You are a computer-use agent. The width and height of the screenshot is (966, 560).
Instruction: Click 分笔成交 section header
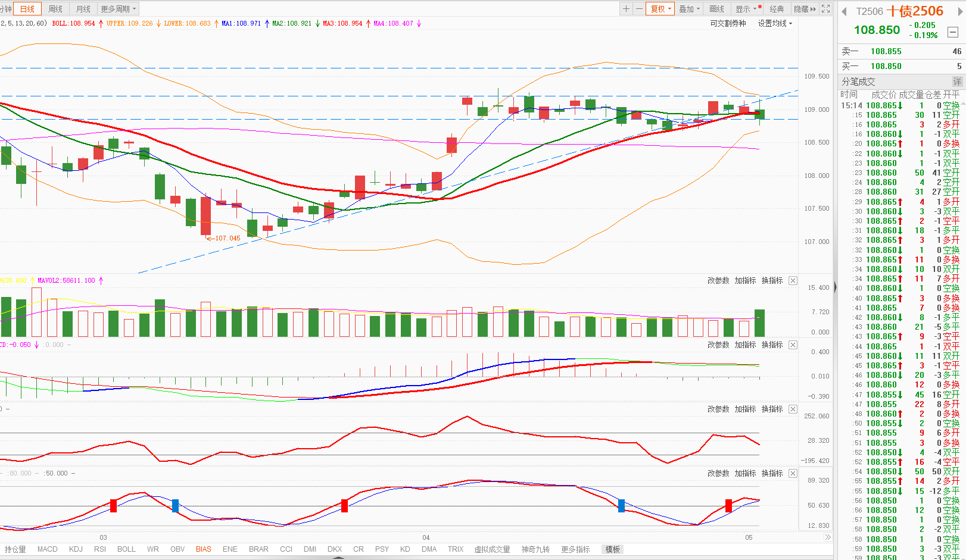(858, 82)
